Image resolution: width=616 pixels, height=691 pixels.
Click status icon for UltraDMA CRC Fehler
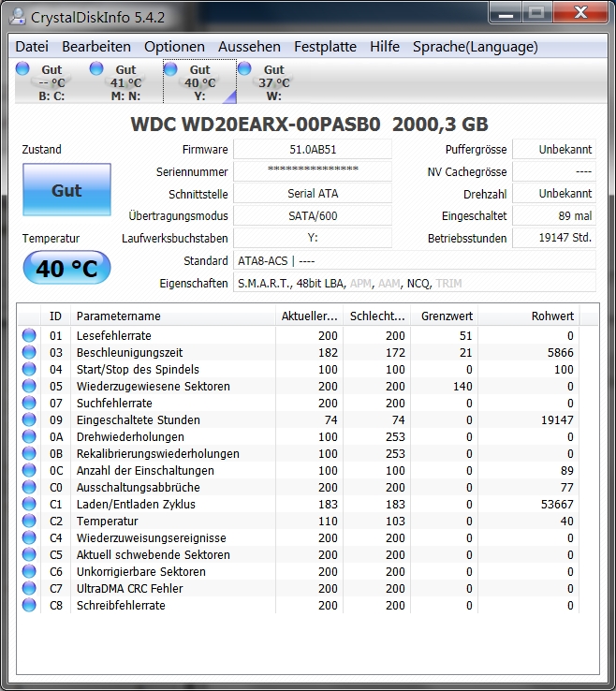point(29,588)
